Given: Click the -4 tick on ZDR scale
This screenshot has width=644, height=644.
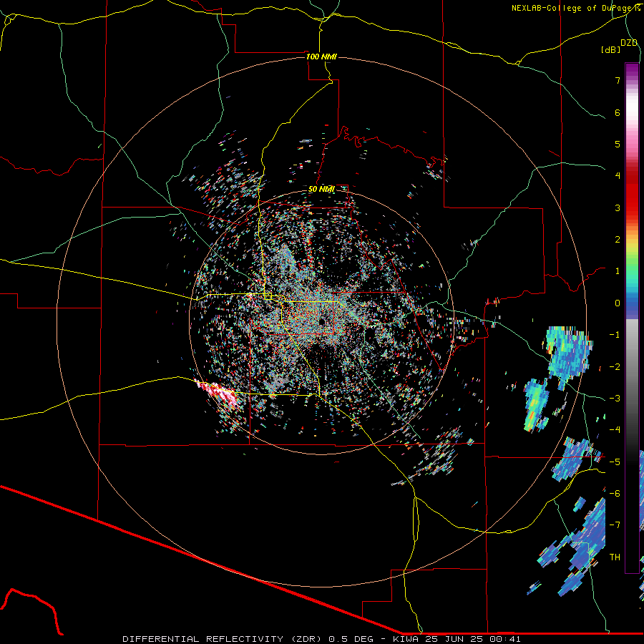Looking at the screenshot, I should 615,430.
